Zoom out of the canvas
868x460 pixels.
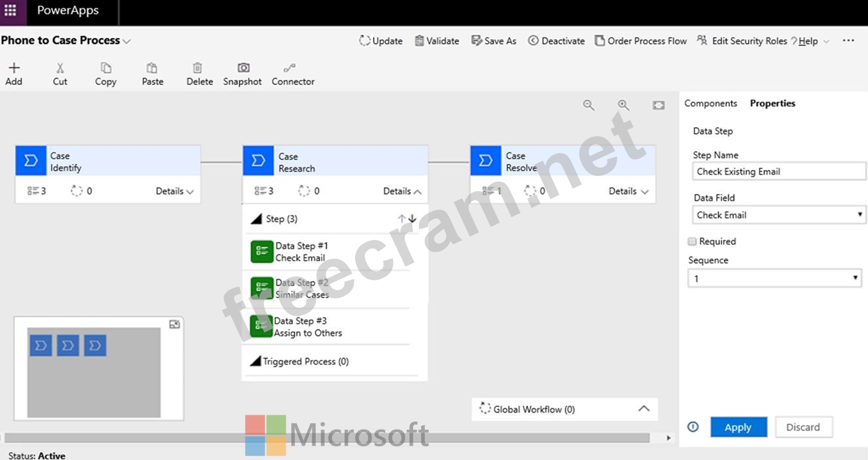588,105
